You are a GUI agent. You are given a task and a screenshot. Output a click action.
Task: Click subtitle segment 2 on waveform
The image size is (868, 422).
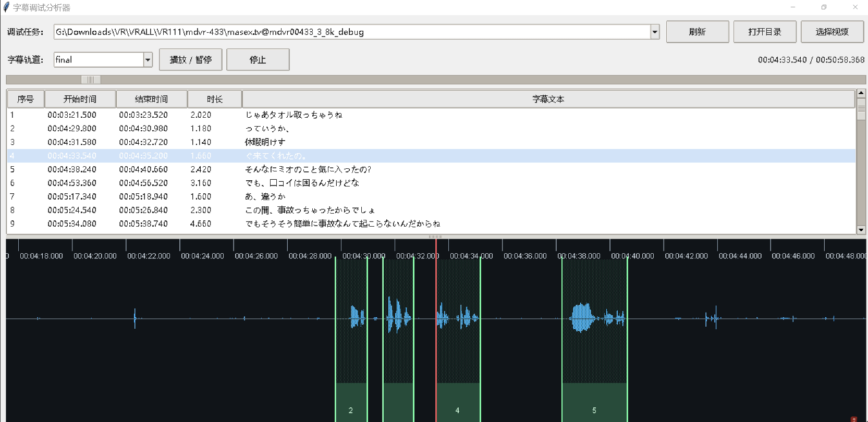351,339
